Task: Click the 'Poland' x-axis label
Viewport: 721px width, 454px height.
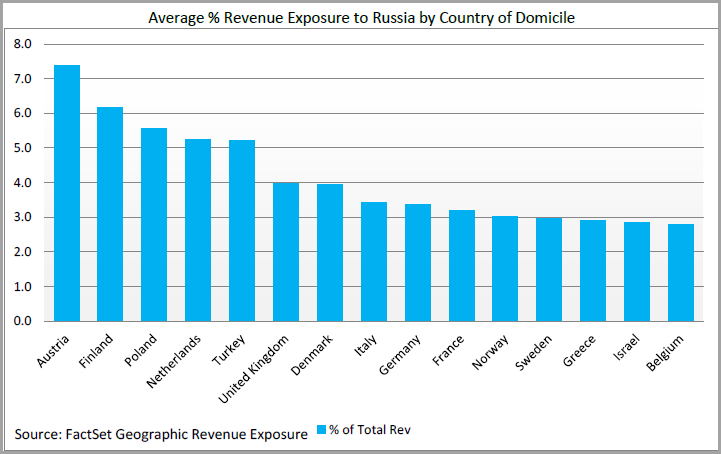Action: [x=140, y=351]
